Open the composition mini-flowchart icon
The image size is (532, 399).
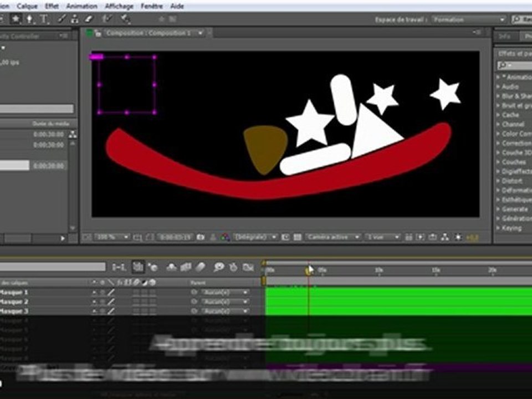[x=119, y=267]
